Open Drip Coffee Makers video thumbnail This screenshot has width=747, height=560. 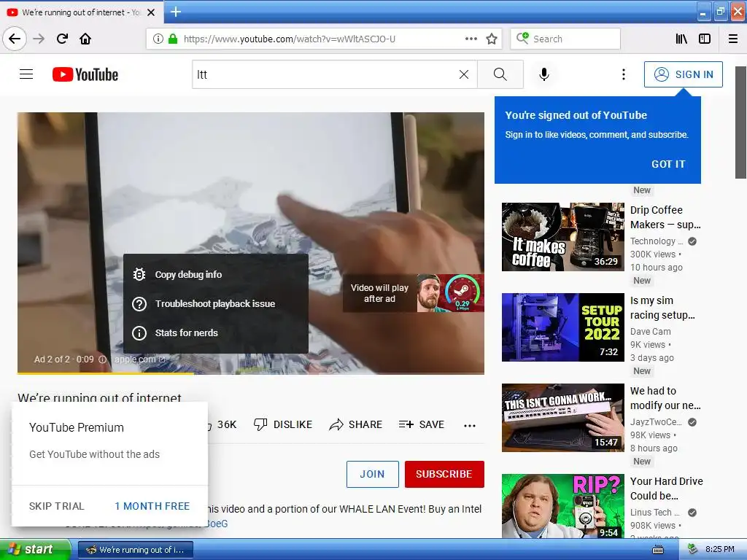pos(562,237)
